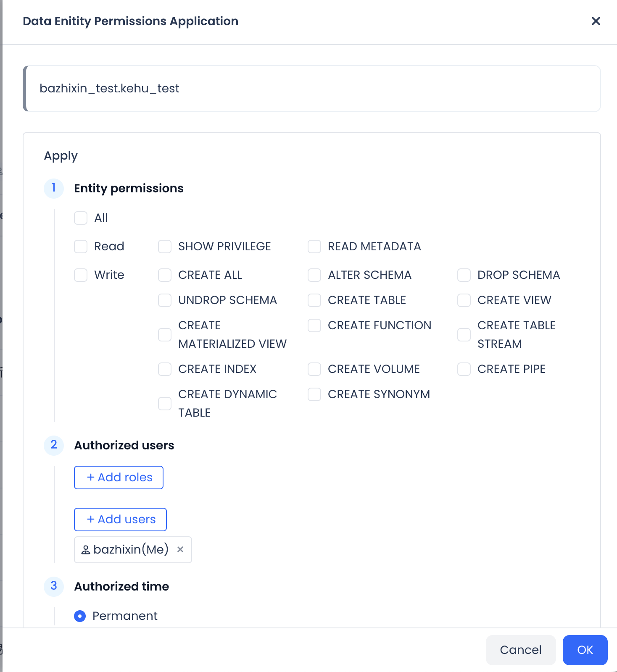Tick the Write permission checkbox
Screen dimensions: 617x672
[x=81, y=275]
